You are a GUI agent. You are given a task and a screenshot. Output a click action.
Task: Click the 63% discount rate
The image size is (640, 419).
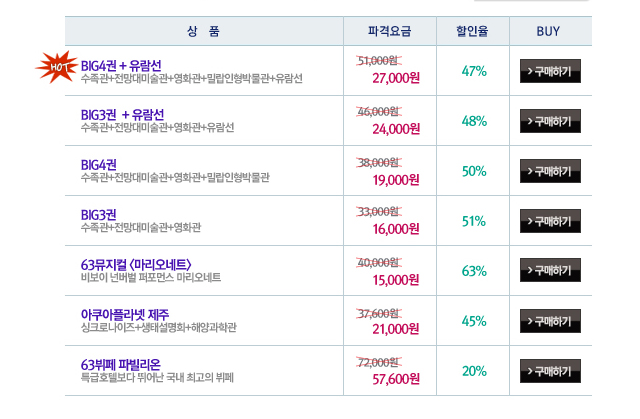(474, 271)
